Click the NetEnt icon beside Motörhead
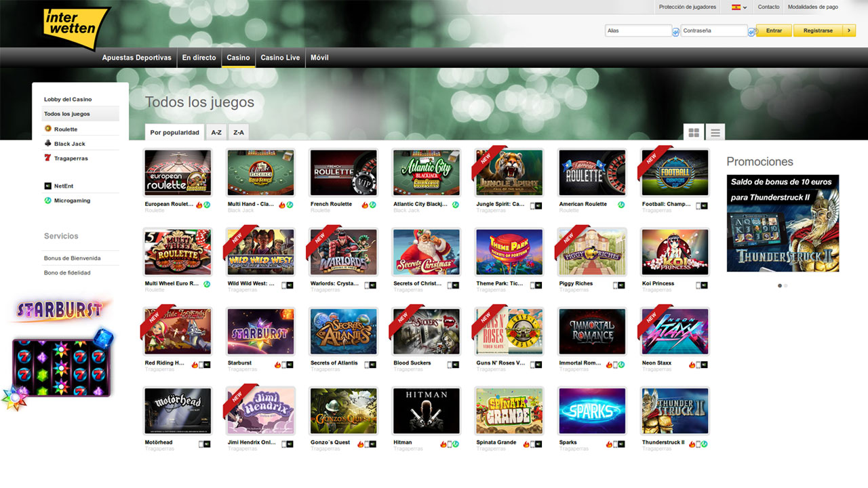Image resolution: width=868 pixels, height=488 pixels. (207, 444)
